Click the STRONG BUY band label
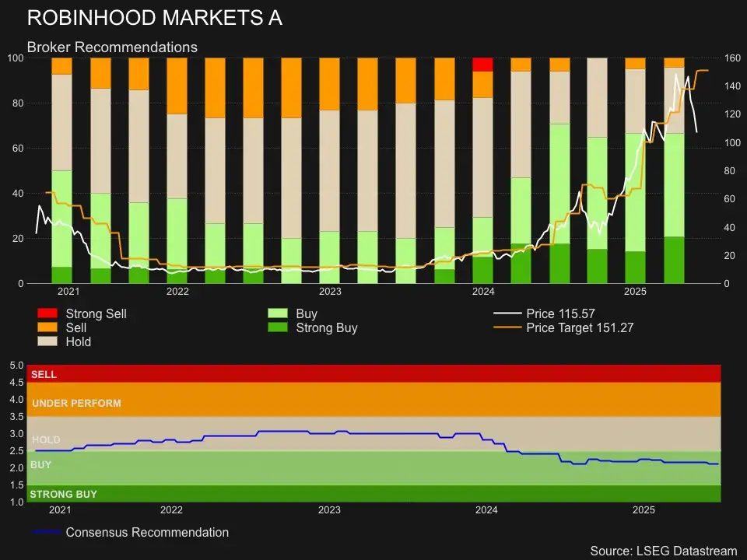 click(63, 495)
